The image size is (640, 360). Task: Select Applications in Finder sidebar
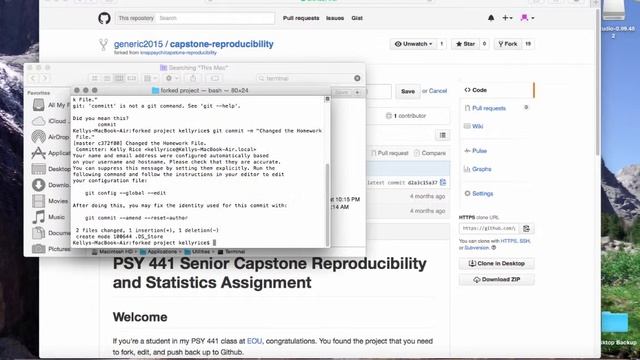(50, 153)
